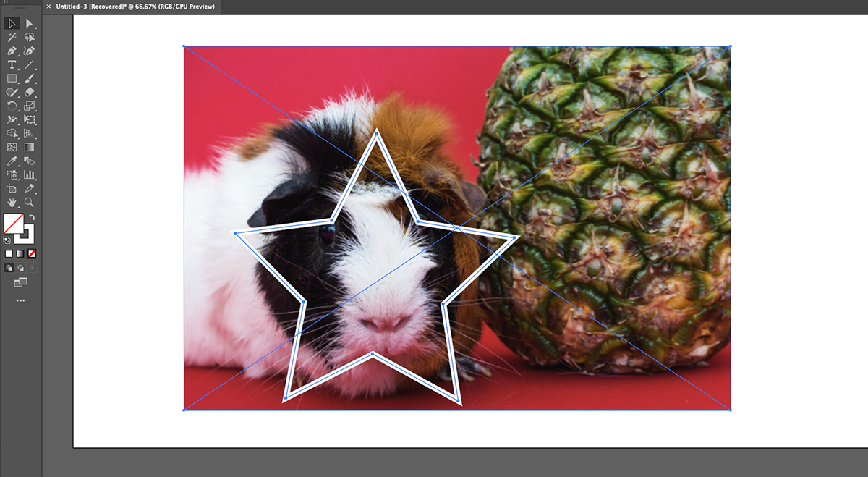Select the Zoom tool
Viewport: 868px width, 477px height.
pos(30,202)
